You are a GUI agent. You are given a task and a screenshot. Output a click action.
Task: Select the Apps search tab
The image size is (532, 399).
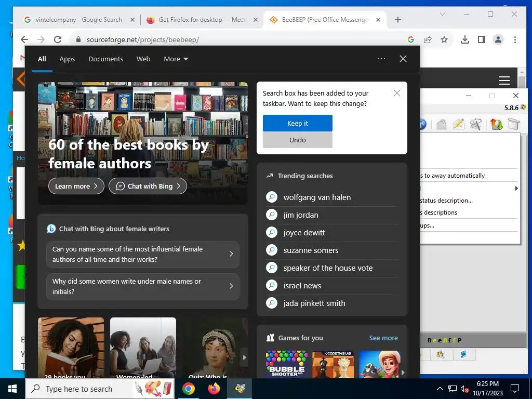pos(67,59)
